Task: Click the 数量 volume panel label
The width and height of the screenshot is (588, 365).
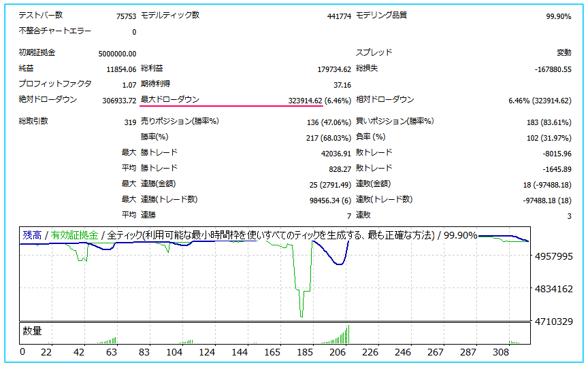Action: 32,331
